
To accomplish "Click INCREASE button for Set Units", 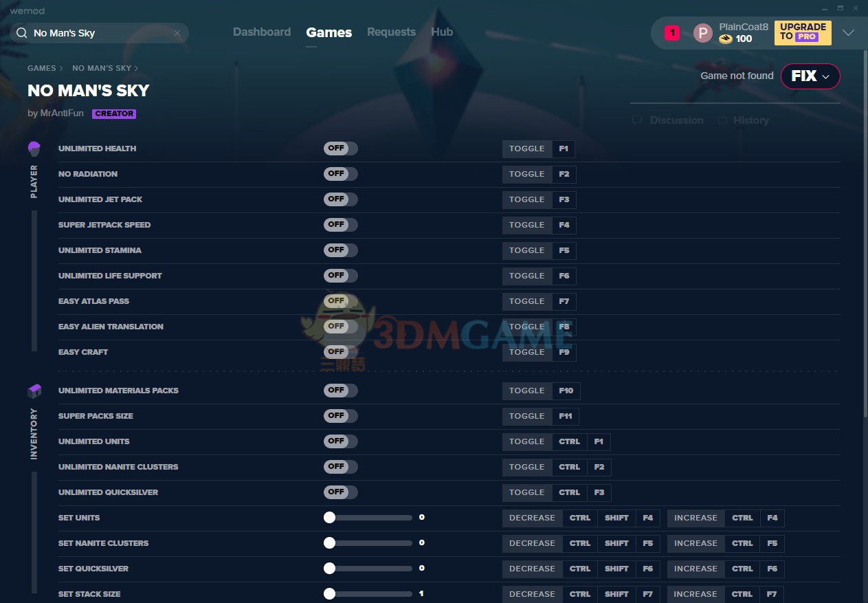I will tap(695, 518).
